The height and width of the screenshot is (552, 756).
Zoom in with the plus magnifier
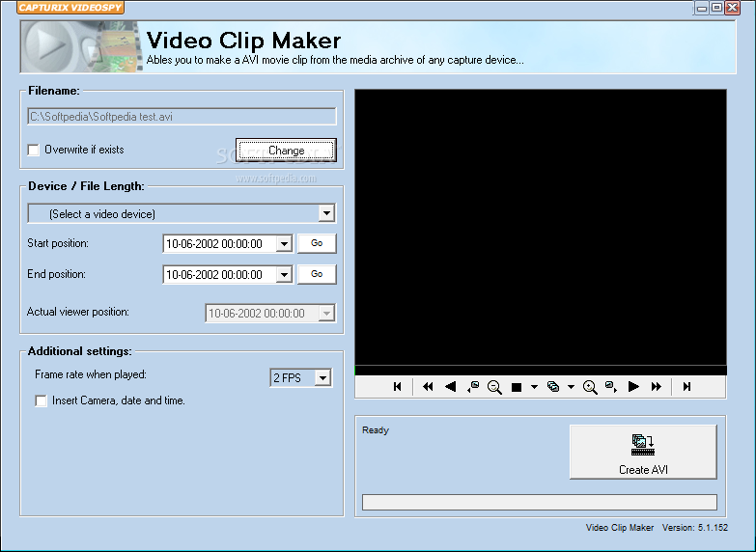tap(590, 387)
